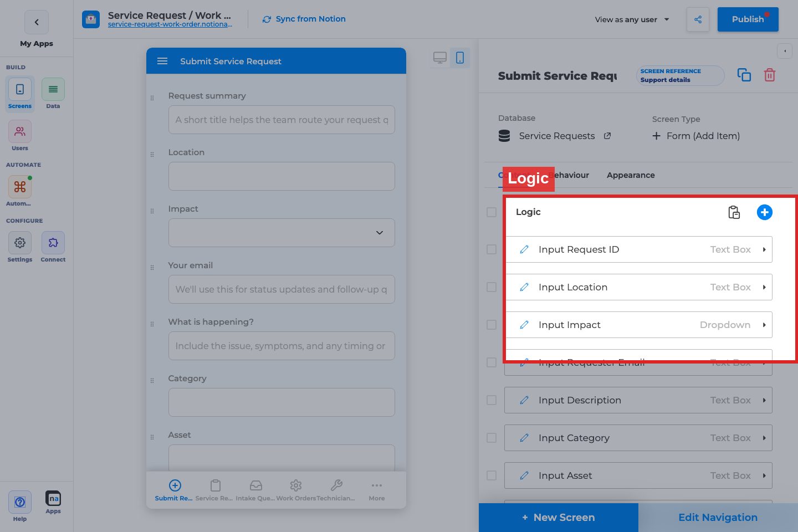Image resolution: width=798 pixels, height=532 pixels.
Task: Tick checkbox beside Input Impact
Action: coord(492,325)
